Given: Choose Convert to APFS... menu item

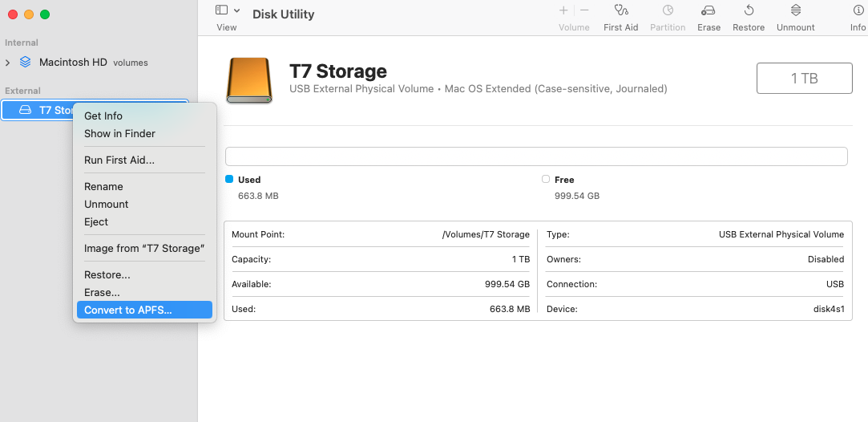Looking at the screenshot, I should pos(144,310).
